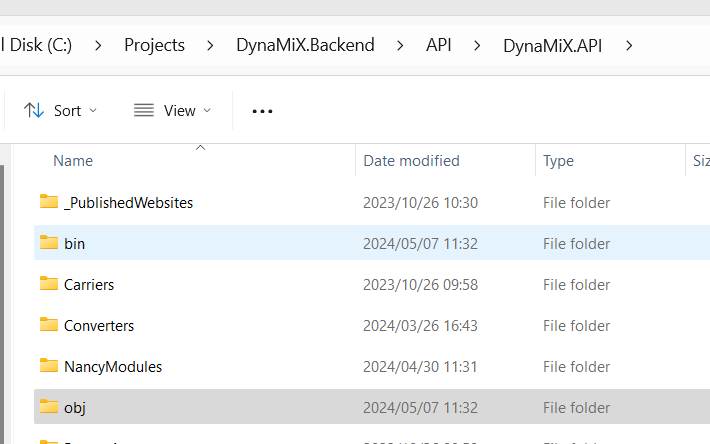The height and width of the screenshot is (444, 710).
Task: Select the Converters folder row date
Action: (x=420, y=326)
